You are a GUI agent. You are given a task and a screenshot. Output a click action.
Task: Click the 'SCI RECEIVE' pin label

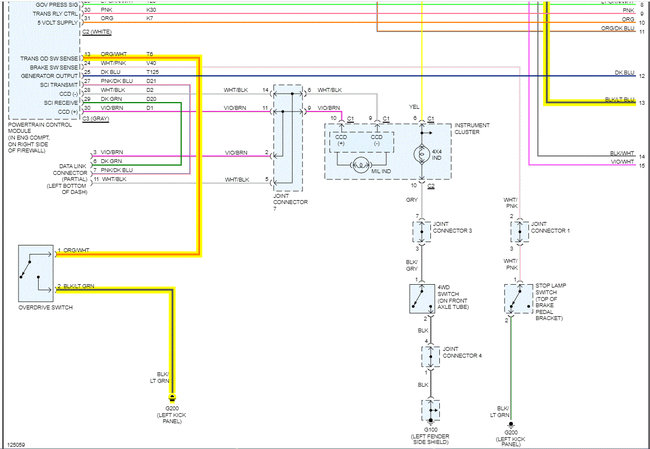pyautogui.click(x=61, y=103)
